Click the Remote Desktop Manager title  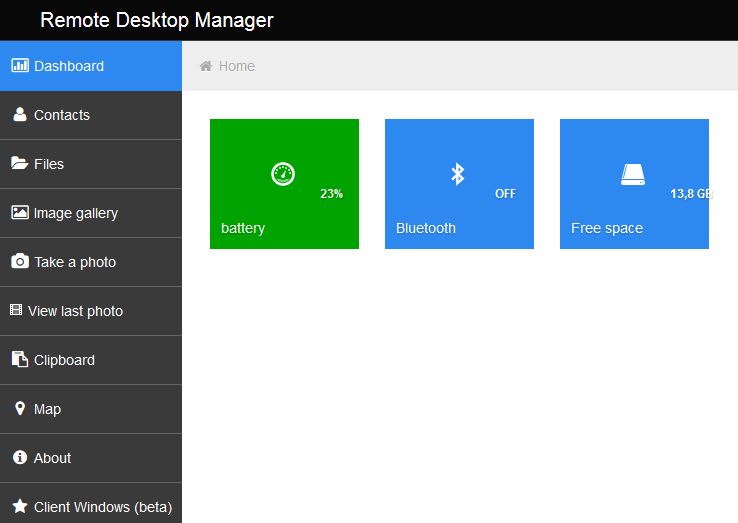[x=157, y=20]
